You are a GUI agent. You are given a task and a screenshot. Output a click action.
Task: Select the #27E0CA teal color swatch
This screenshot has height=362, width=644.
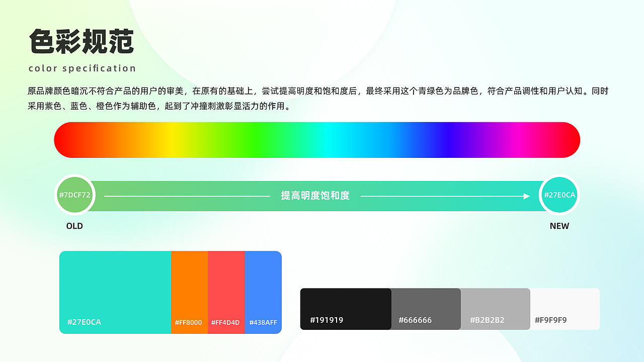point(115,292)
